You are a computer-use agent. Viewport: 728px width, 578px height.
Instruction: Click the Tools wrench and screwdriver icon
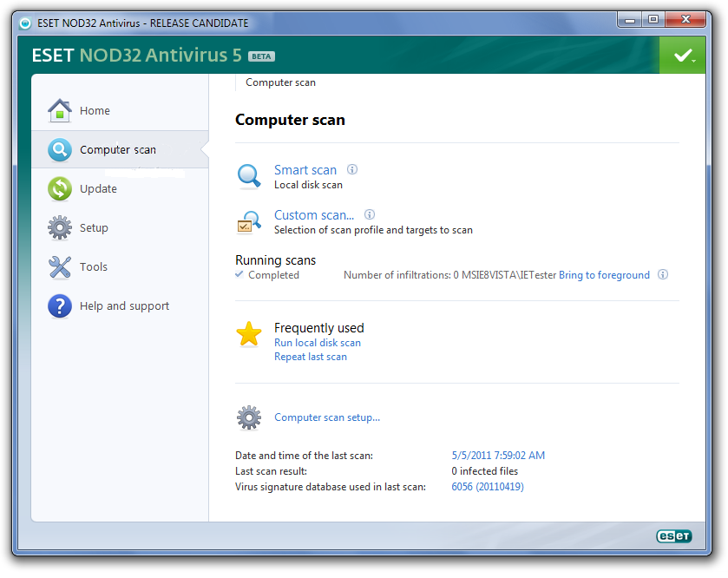click(x=59, y=267)
